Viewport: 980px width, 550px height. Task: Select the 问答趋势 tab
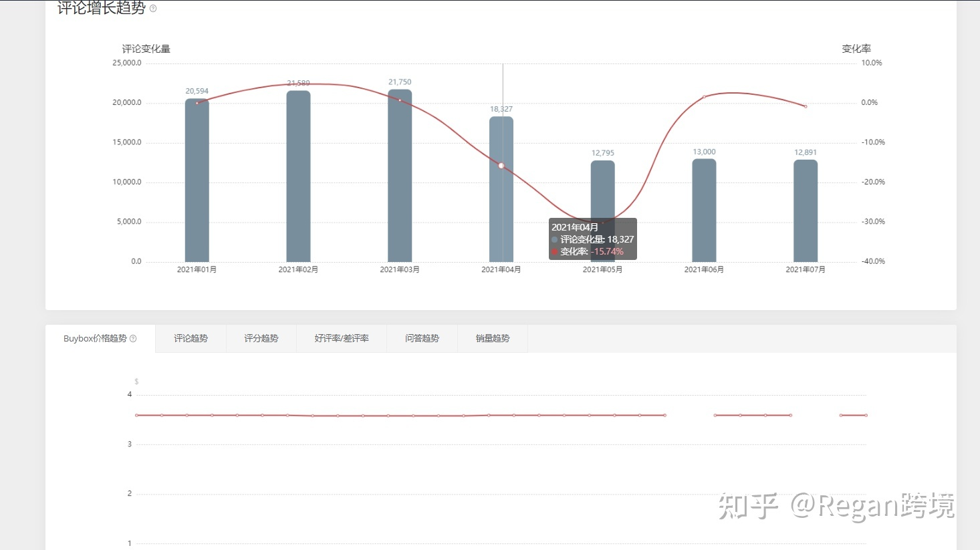pos(422,338)
